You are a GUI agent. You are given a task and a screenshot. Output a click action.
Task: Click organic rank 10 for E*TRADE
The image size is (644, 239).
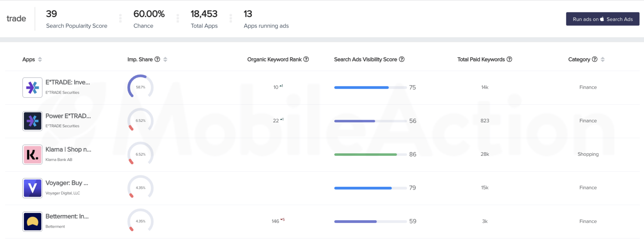[276, 87]
